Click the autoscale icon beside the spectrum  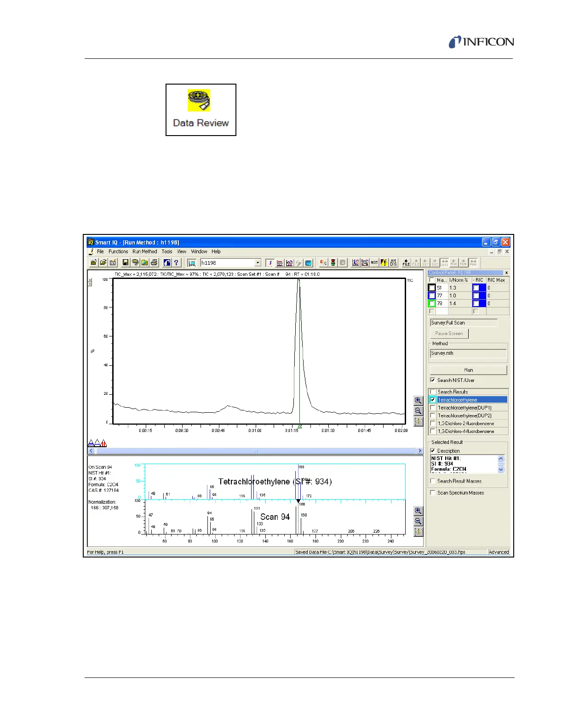click(418, 532)
